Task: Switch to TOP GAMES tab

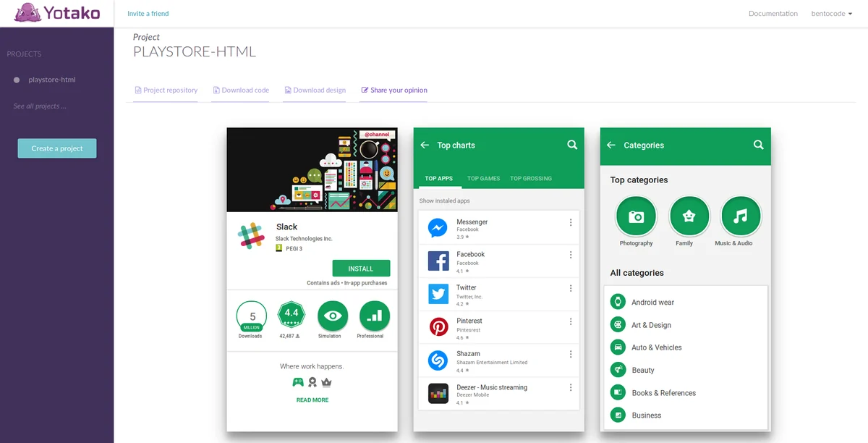Action: point(484,179)
